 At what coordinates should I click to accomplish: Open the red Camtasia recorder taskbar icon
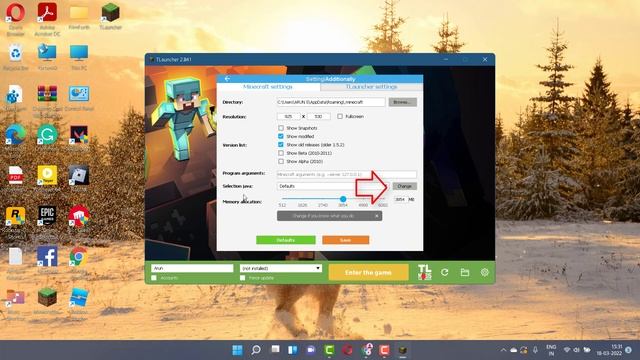coord(384,350)
